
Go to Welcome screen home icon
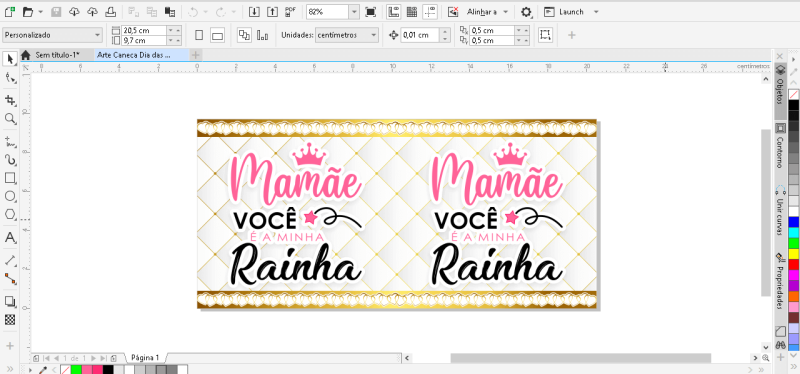coord(26,55)
